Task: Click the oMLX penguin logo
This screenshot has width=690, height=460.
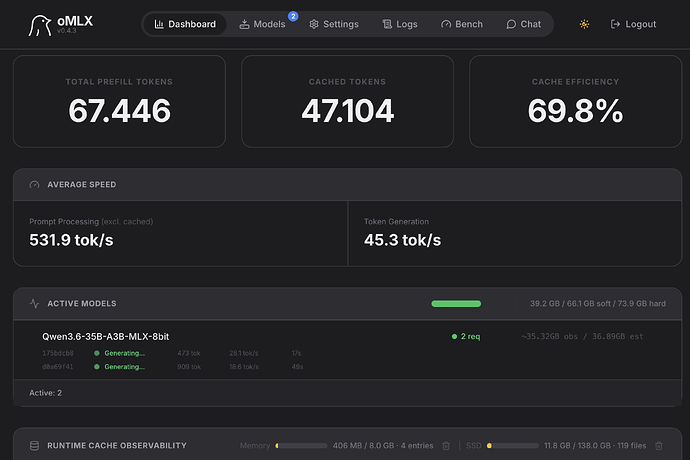Action: 40,26
